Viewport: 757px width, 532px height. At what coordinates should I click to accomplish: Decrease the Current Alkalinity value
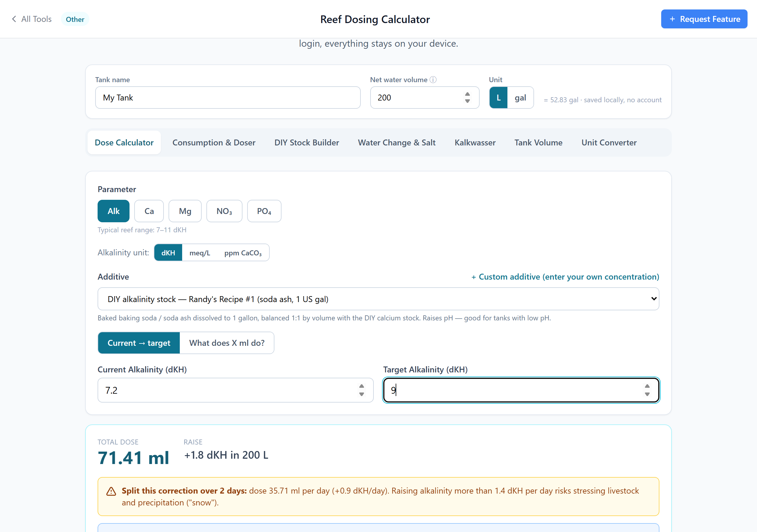[x=361, y=394]
